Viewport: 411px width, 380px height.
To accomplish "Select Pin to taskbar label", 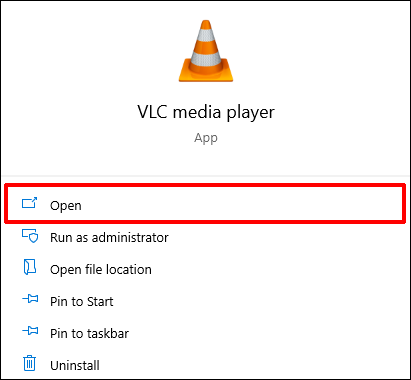I will point(89,334).
